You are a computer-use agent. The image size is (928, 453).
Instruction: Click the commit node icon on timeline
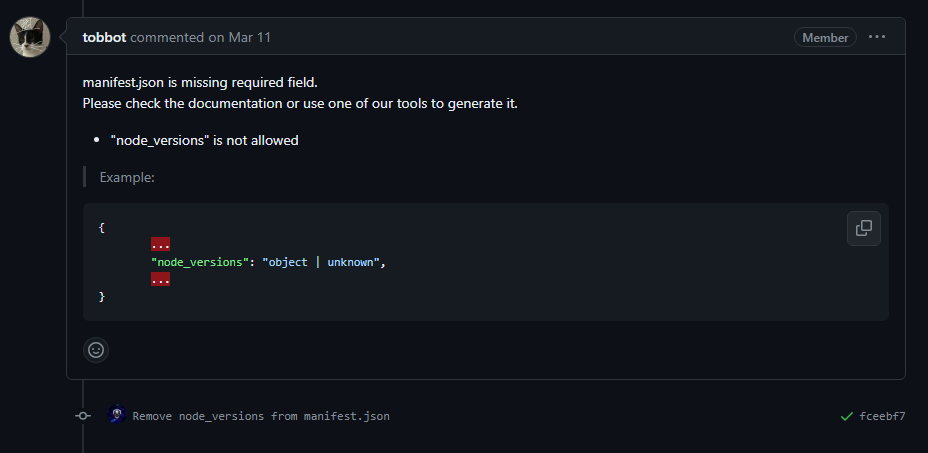(x=83, y=415)
